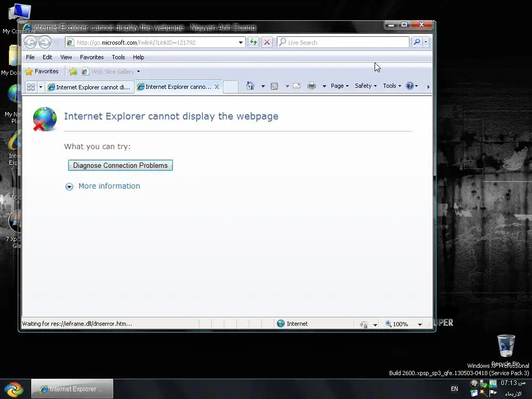
Task: Click Add to Favorites Bar star icon
Action: click(73, 72)
